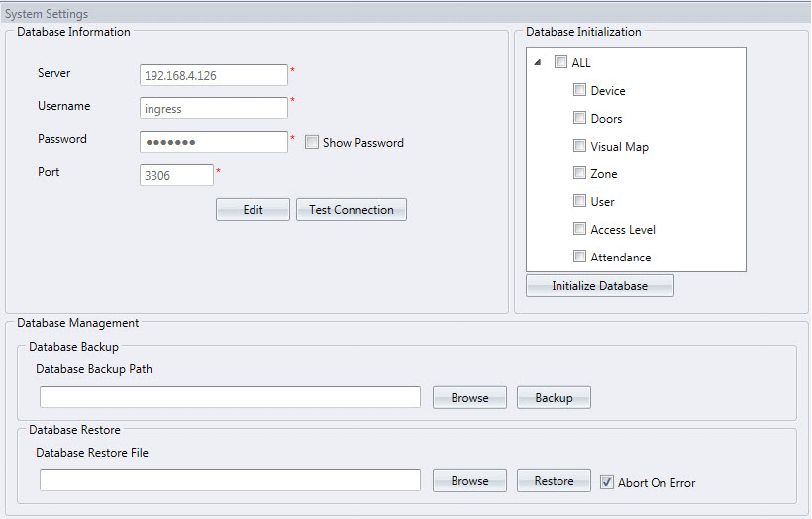
Task: Enable the Device checkbox
Action: (580, 91)
